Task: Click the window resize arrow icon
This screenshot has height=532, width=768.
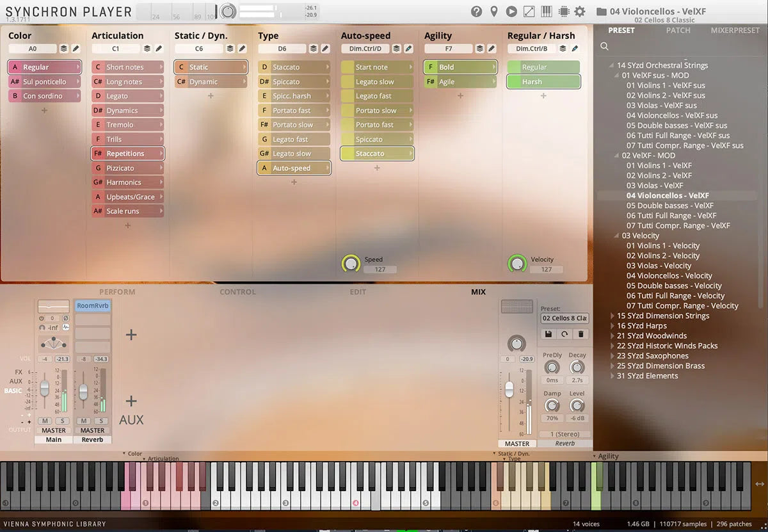Action: point(529,12)
